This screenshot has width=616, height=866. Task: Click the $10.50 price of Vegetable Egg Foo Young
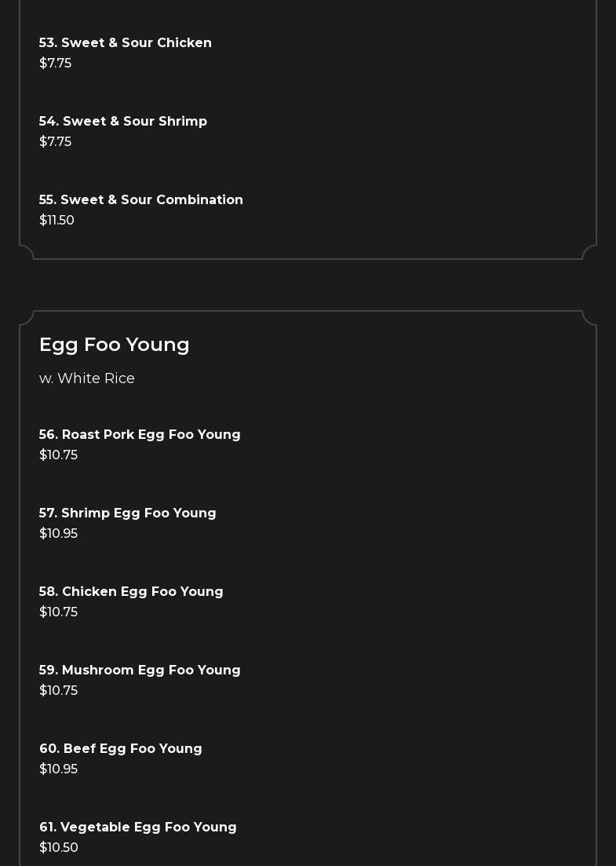(x=59, y=848)
